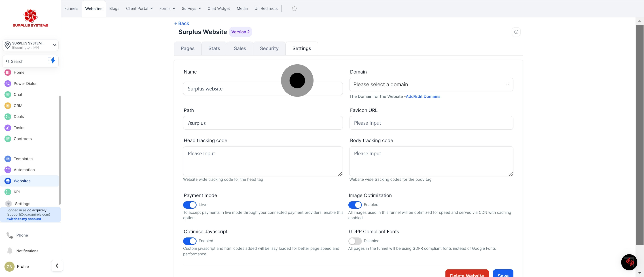644x277 pixels.
Task: Expand the Client Portal menu
Action: [x=139, y=8]
